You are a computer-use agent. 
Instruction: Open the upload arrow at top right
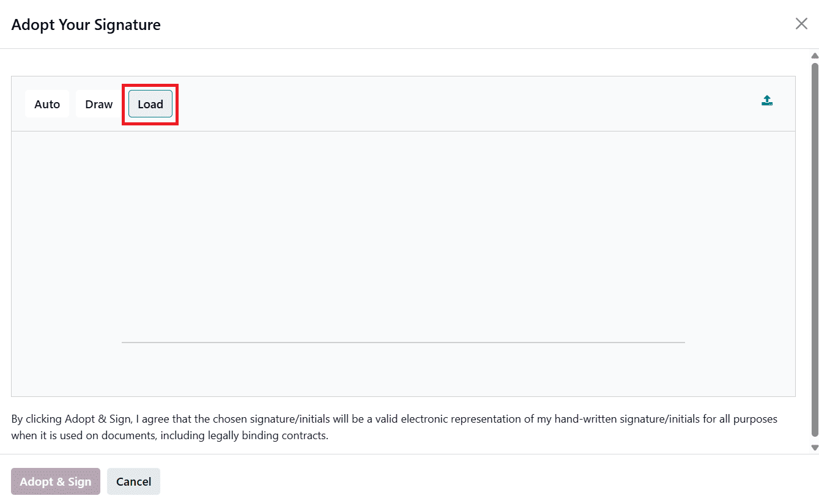pos(767,100)
